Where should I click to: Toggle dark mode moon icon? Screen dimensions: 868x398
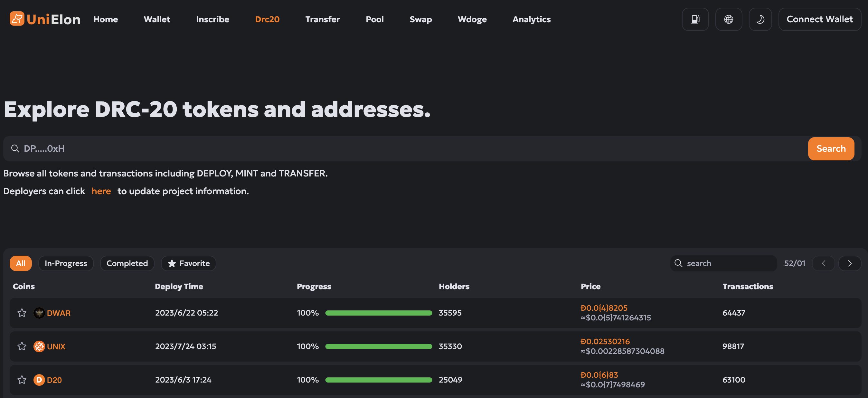click(760, 19)
